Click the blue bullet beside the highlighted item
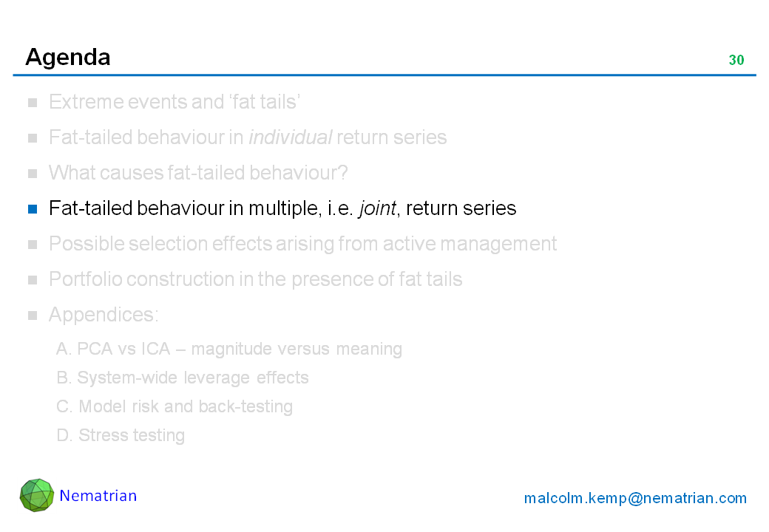769x532 pixels. tap(33, 209)
